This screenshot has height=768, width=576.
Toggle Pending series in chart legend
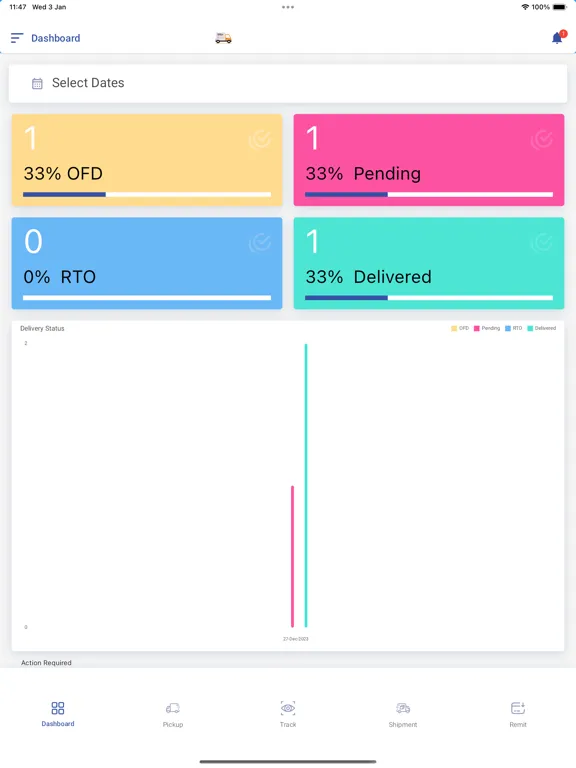pos(487,328)
